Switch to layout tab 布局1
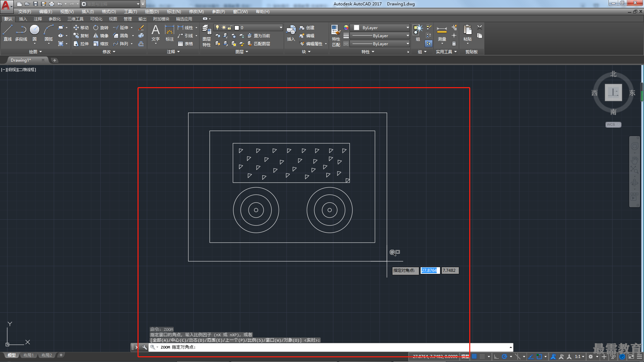This screenshot has width=644, height=362. (x=29, y=355)
